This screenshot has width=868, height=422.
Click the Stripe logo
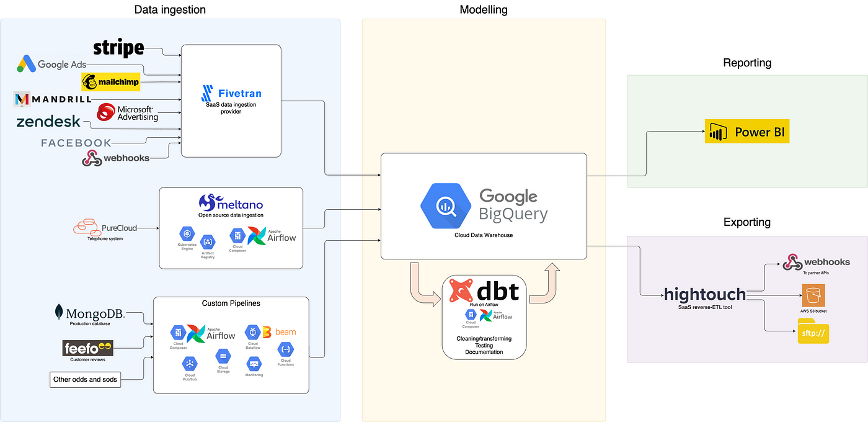coord(118,48)
